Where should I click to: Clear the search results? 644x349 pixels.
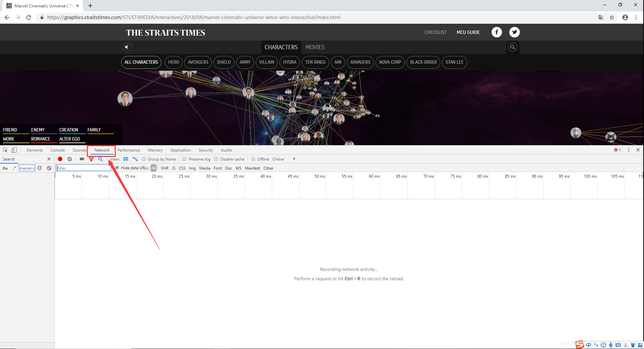click(x=49, y=168)
